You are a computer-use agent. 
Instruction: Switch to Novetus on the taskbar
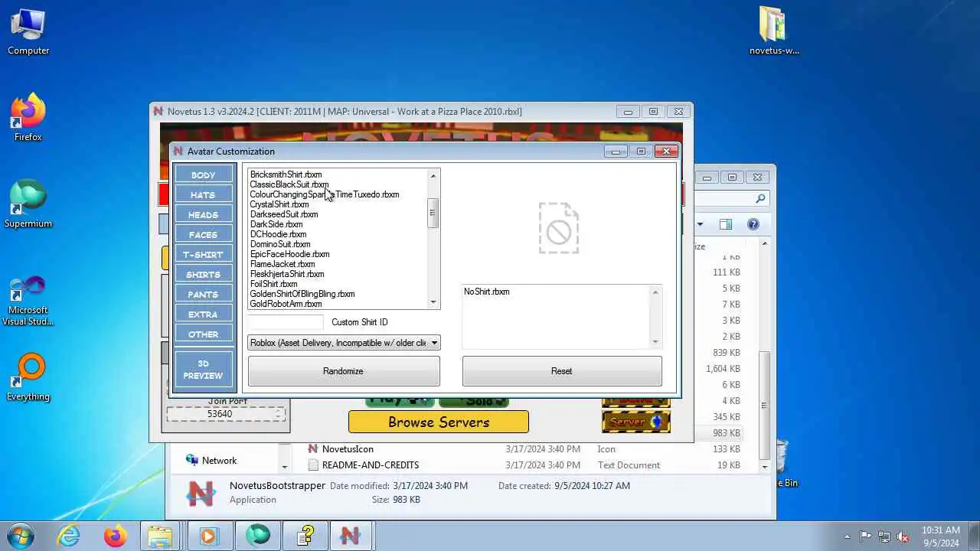point(350,536)
